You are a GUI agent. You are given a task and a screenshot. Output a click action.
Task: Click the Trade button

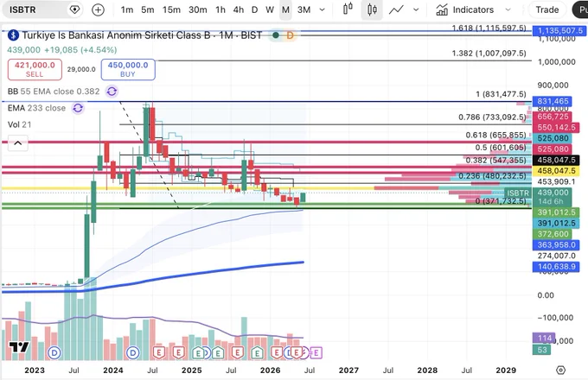pyautogui.click(x=547, y=9)
